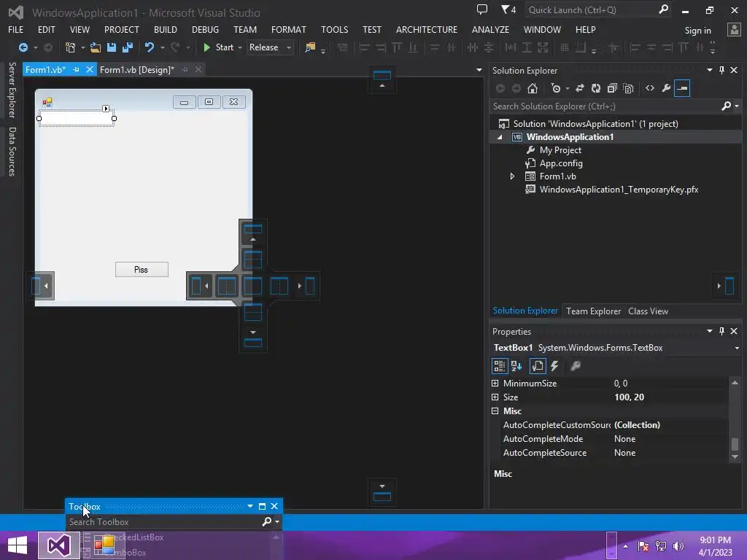This screenshot has height=560, width=747.
Task: Expand the MinimumSize property
Action: [495, 384]
